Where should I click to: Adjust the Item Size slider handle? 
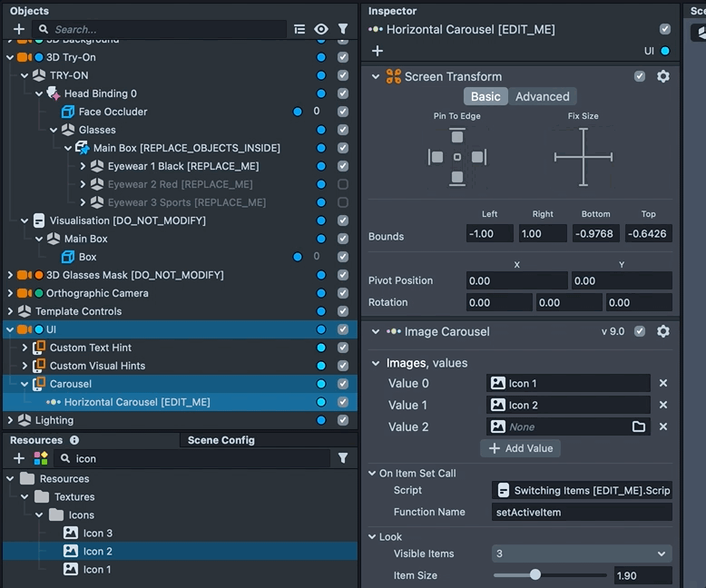pyautogui.click(x=535, y=574)
